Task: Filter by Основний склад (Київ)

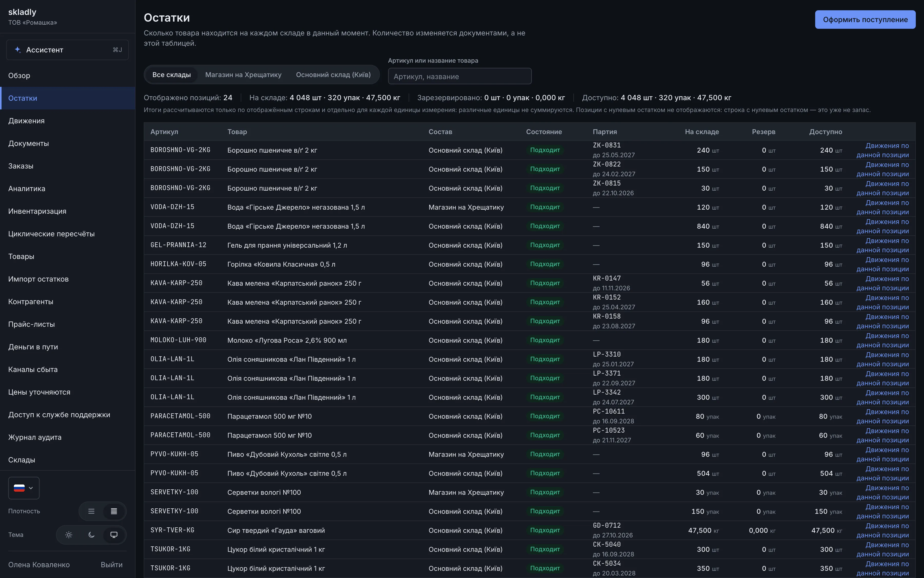Action: [x=333, y=74]
